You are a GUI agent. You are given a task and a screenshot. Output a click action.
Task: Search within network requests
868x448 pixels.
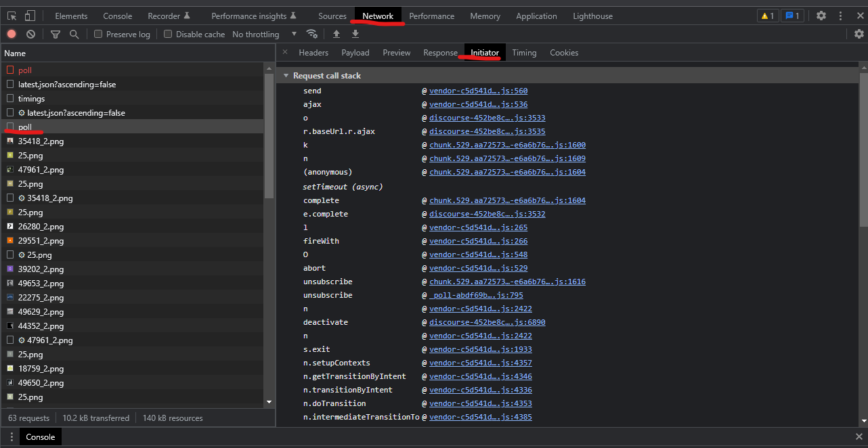pyautogui.click(x=73, y=33)
